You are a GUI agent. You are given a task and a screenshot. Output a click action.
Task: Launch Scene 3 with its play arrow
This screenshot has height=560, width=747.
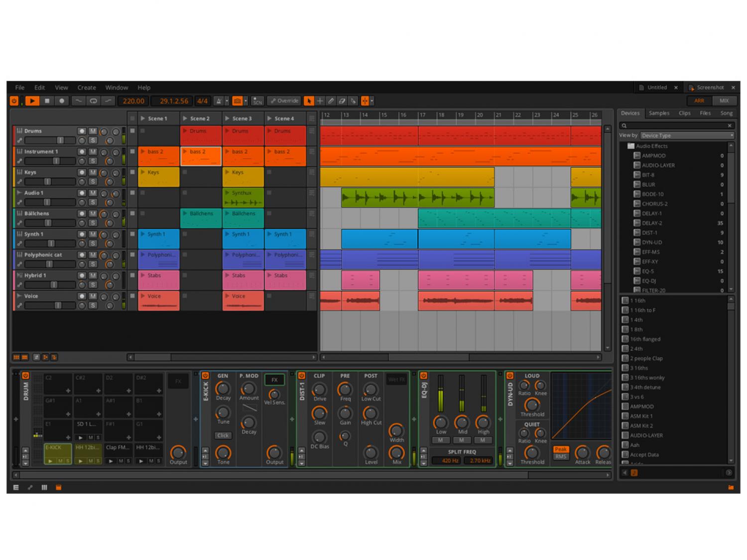(228, 118)
